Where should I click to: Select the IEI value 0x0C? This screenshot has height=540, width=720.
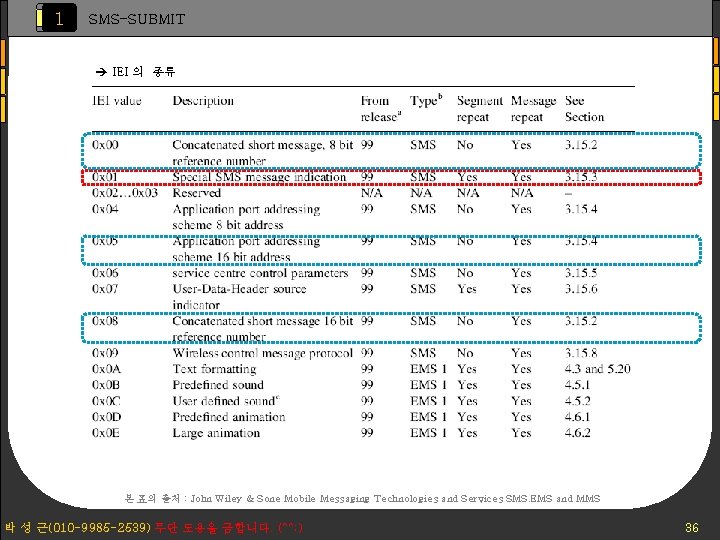coord(106,401)
